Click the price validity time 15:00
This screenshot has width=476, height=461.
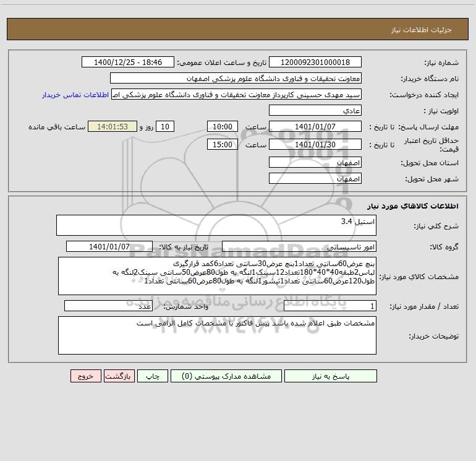click(222, 144)
